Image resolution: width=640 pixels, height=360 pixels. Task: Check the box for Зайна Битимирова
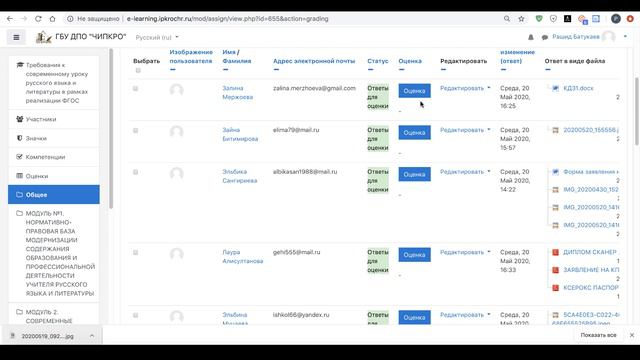click(136, 131)
